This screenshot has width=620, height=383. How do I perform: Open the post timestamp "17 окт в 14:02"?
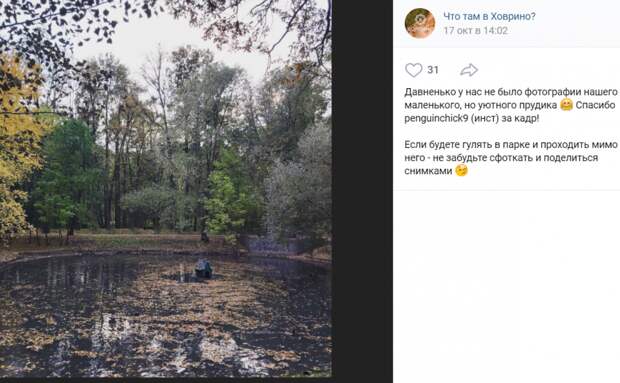[x=475, y=30]
